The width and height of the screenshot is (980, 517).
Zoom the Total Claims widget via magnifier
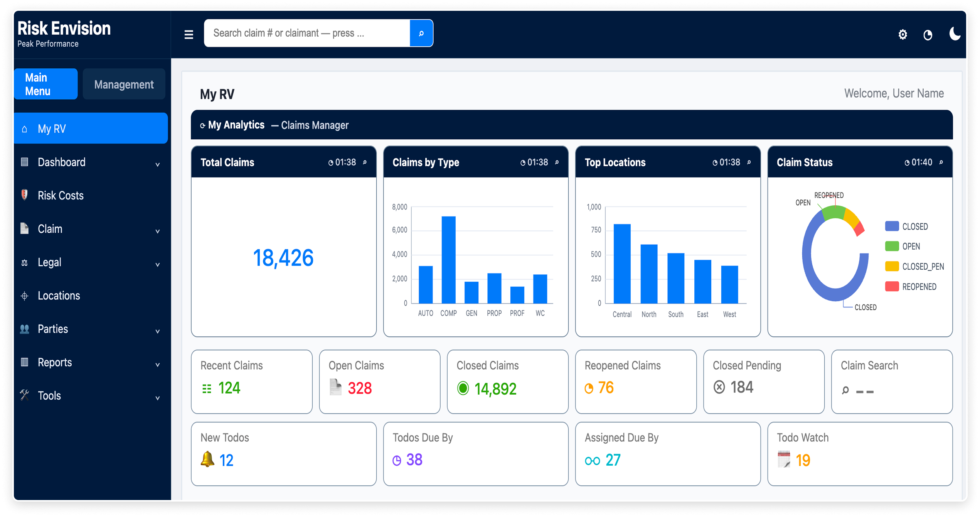tap(365, 162)
